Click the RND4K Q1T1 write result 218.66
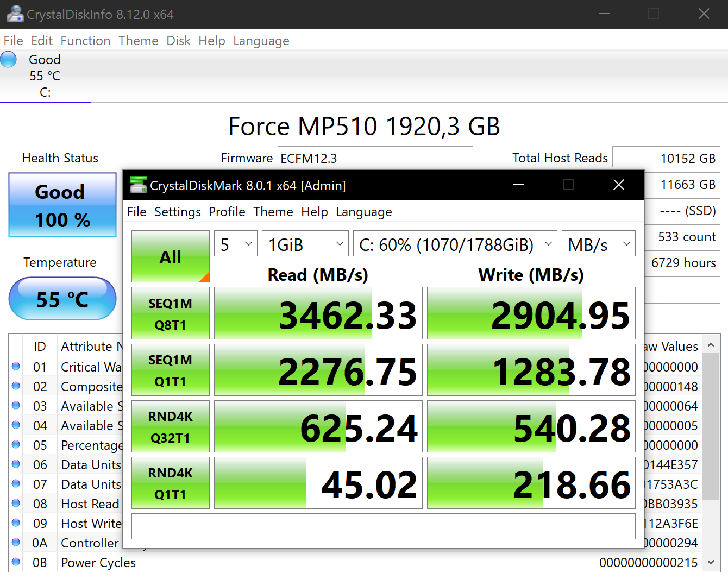Image resolution: width=728 pixels, height=579 pixels. click(x=531, y=483)
